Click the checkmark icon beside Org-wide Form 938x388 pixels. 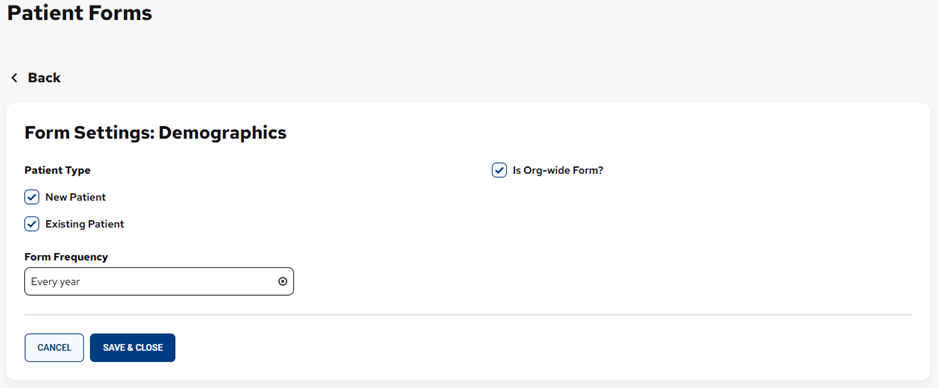pyautogui.click(x=500, y=170)
